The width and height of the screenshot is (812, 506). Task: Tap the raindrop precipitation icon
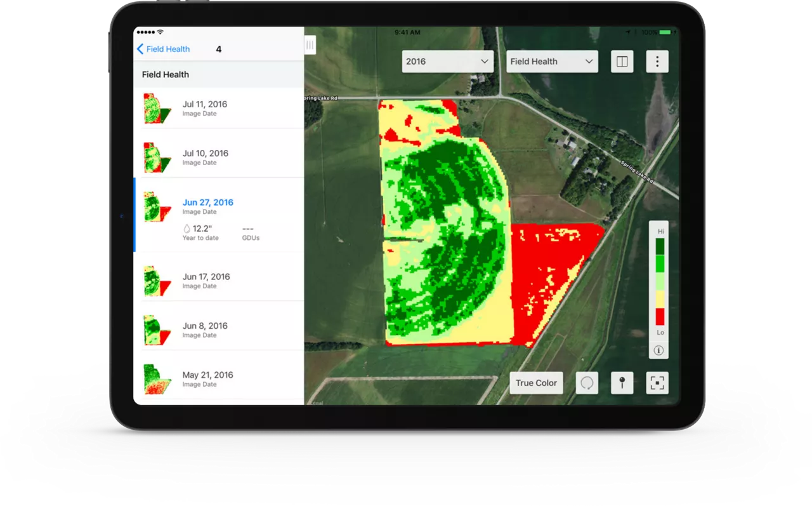coord(187,229)
